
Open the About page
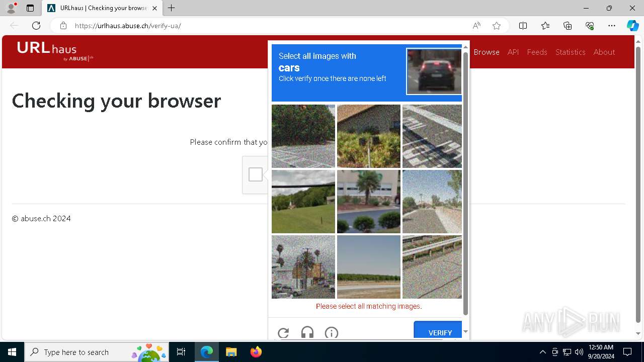[x=604, y=52]
